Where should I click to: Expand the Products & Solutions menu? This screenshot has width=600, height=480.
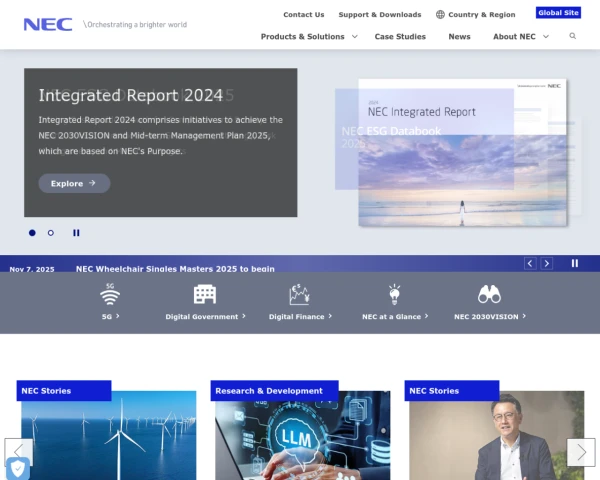(309, 36)
